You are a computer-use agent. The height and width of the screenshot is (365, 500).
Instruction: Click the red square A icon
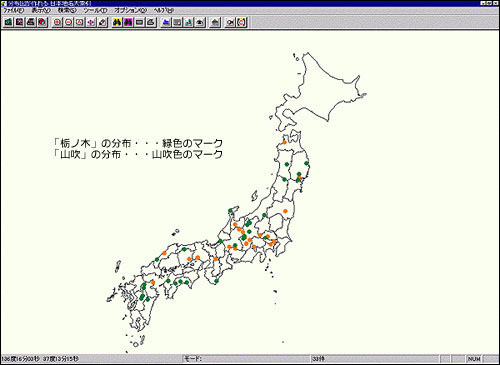[x=80, y=22]
